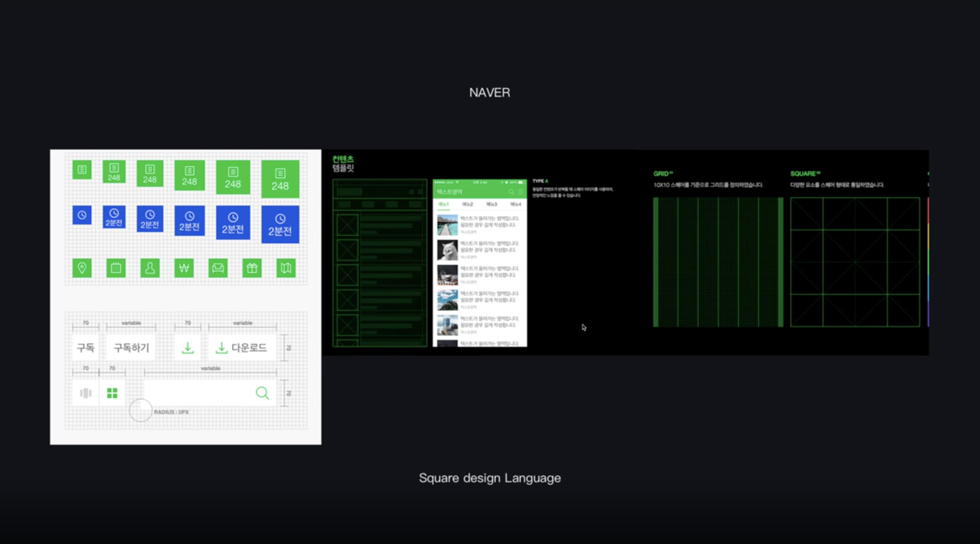Click the 다운로드 button
The width and height of the screenshot is (980, 544).
242,348
